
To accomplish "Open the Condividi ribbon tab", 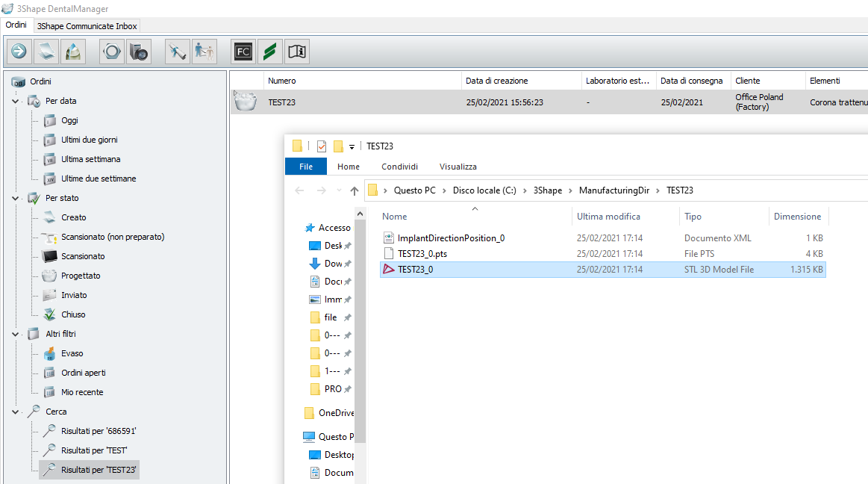I will tap(400, 167).
